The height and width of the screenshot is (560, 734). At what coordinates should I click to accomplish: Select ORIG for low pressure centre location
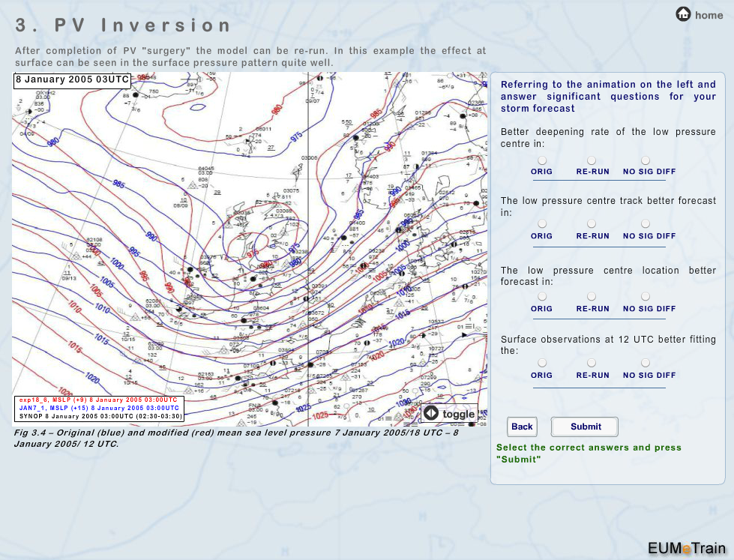[x=541, y=297]
